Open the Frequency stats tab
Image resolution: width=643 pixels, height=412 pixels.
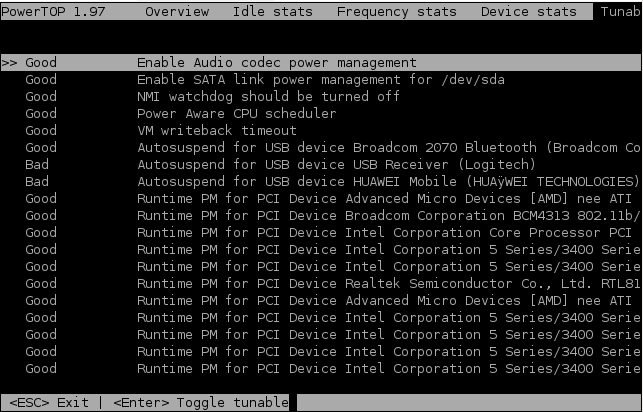pos(397,11)
